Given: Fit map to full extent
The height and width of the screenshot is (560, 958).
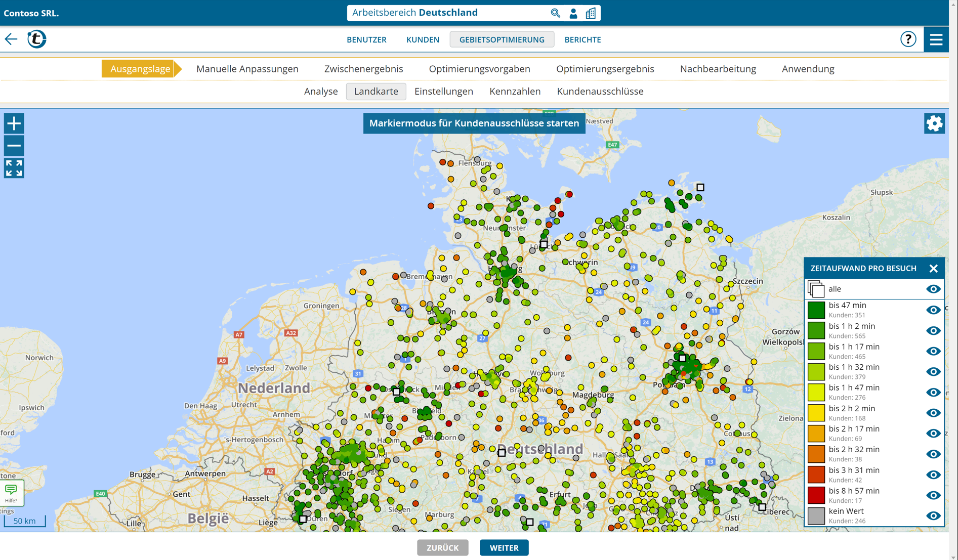Looking at the screenshot, I should pyautogui.click(x=14, y=168).
